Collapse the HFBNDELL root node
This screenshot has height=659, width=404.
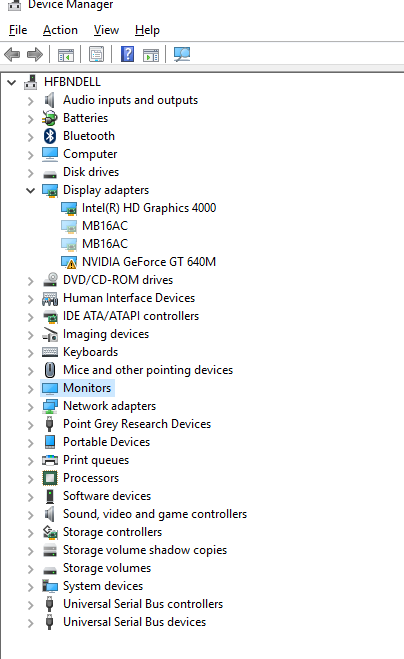pos(12,82)
